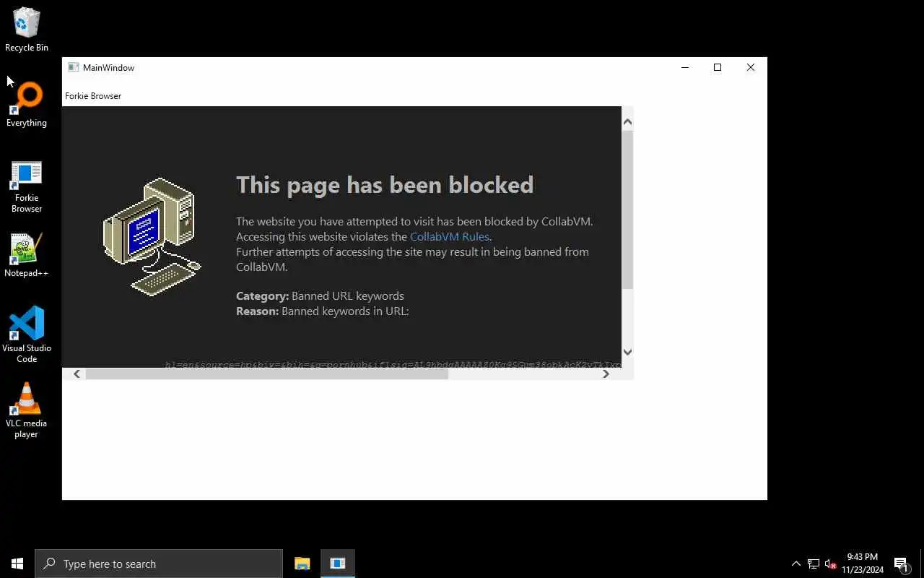The width and height of the screenshot is (924, 578).
Task: Click the muted volume tray icon
Action: (830, 564)
